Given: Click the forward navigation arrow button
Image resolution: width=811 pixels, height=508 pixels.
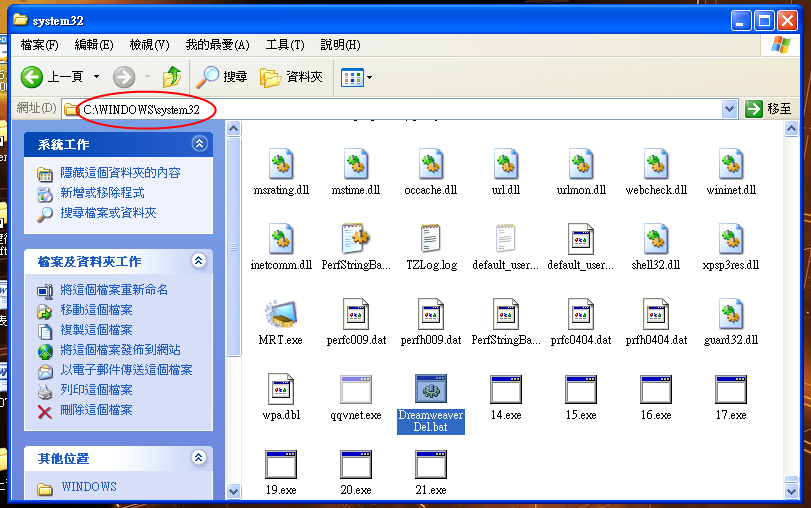Looking at the screenshot, I should (x=124, y=77).
